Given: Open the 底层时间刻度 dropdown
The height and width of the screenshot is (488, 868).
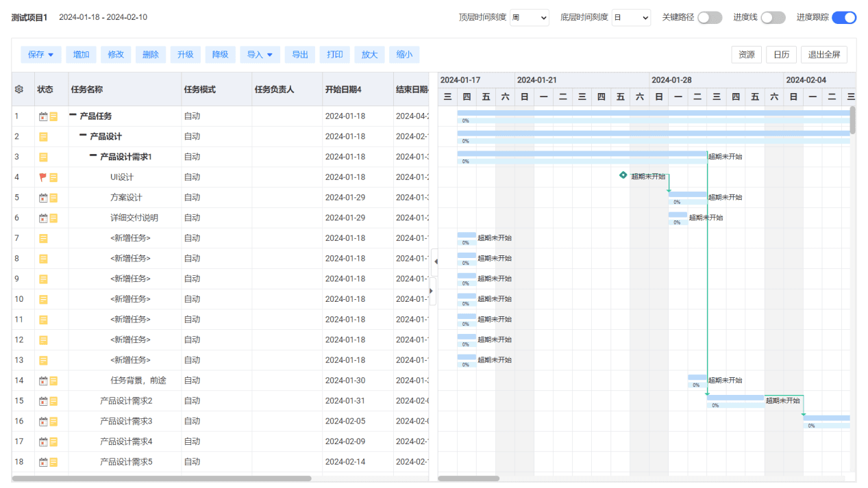Looking at the screenshot, I should [x=631, y=18].
